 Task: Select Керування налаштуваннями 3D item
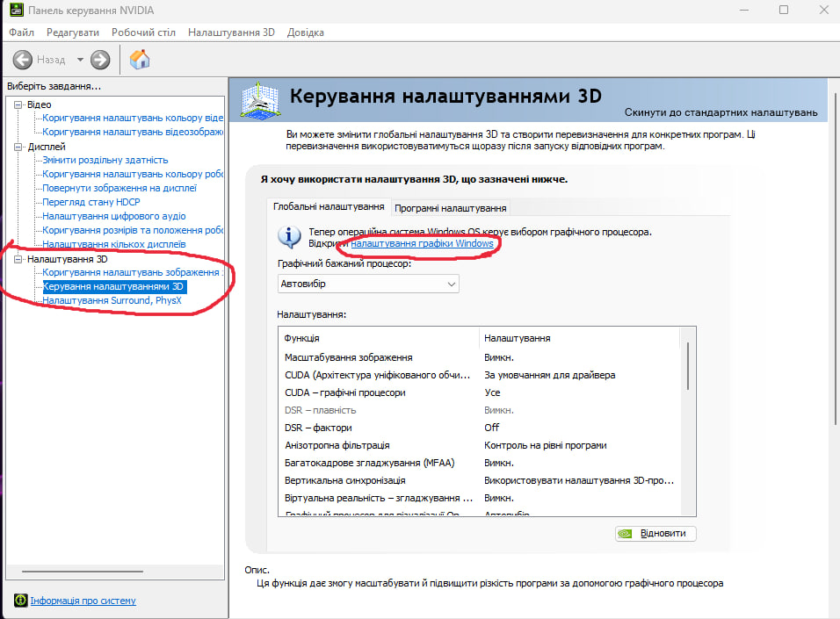(114, 286)
